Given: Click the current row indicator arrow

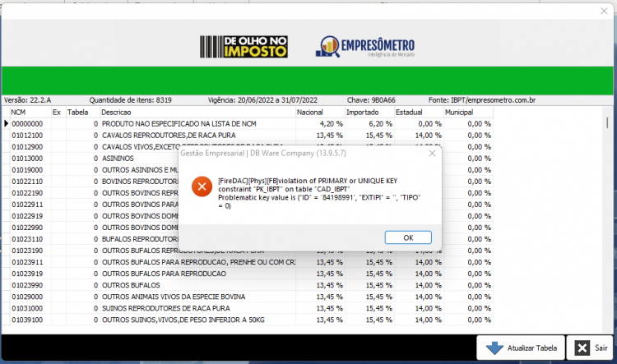Looking at the screenshot, I should pos(6,123).
